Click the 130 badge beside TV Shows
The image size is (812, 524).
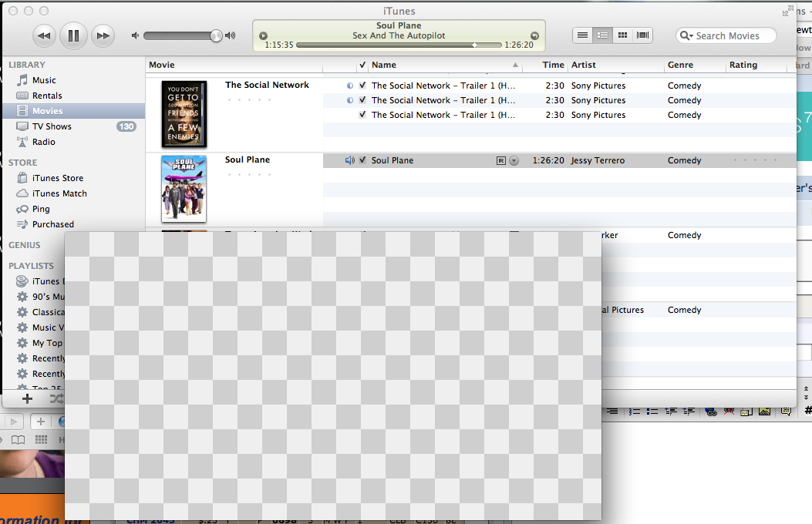point(126,126)
